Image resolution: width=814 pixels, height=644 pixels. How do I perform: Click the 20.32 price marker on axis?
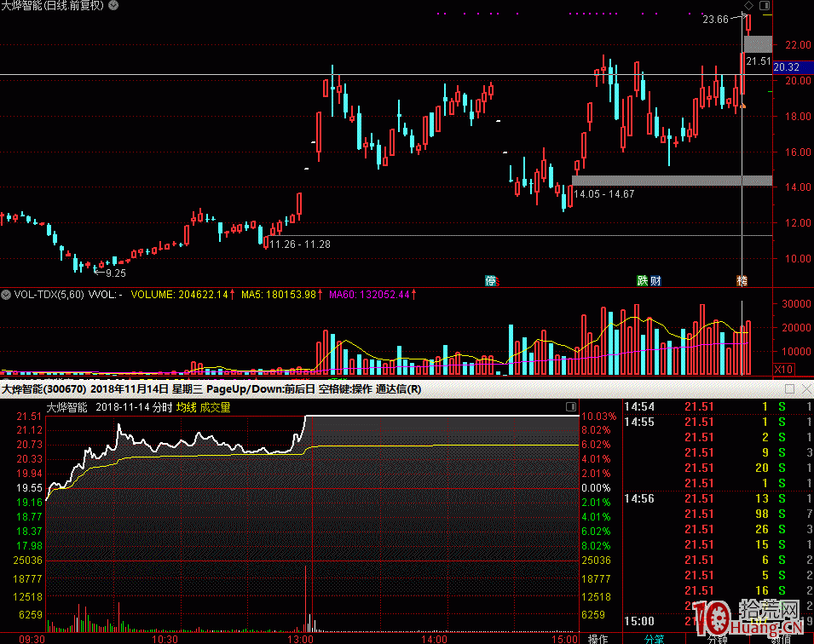pos(788,67)
